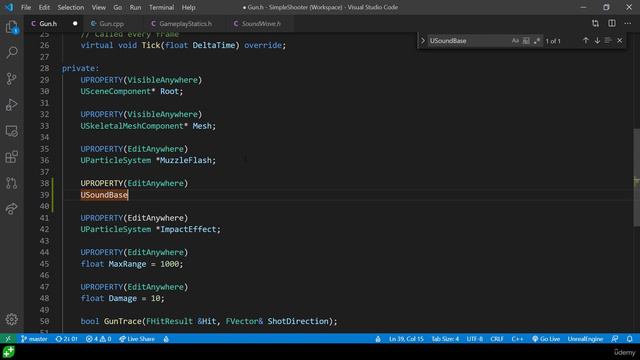Click the master branch indicator
The height and width of the screenshot is (360, 640).
34,339
